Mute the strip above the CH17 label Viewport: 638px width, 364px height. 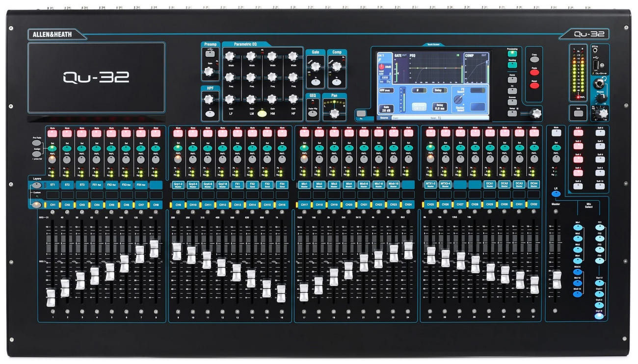[304, 133]
